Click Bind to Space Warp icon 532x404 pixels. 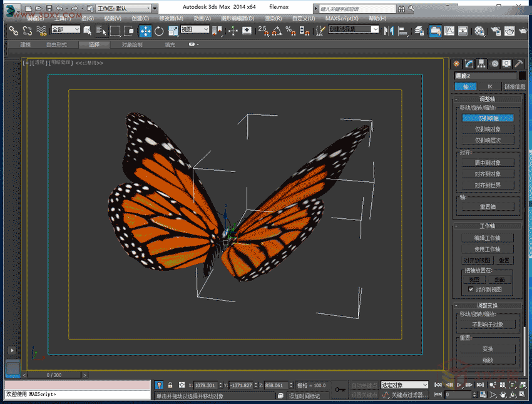[x=41, y=31]
